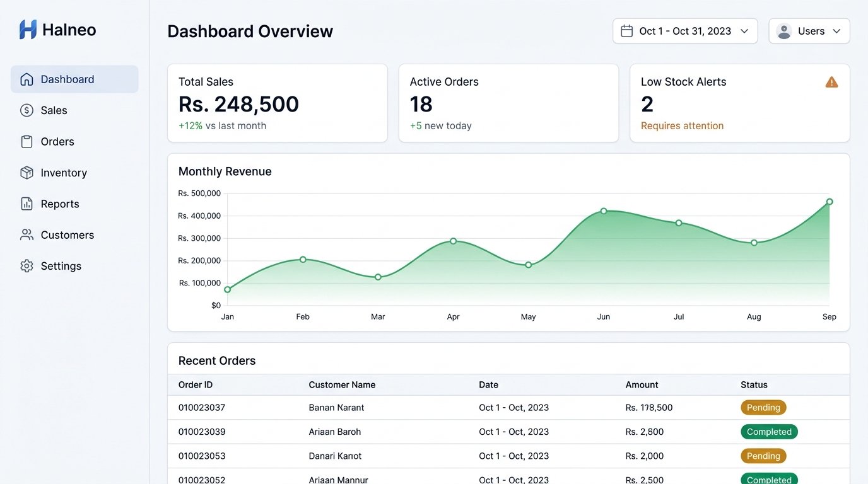Click the user avatar icon

pyautogui.click(x=784, y=31)
